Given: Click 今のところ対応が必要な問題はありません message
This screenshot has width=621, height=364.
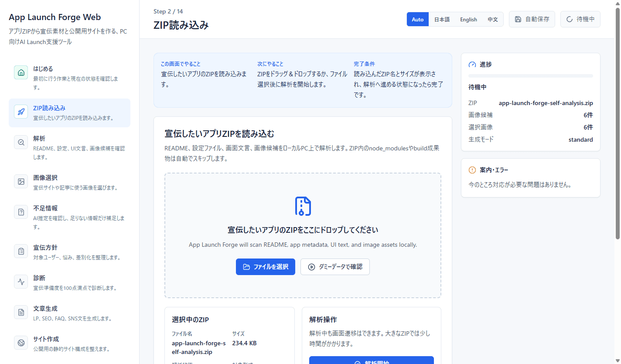Looking at the screenshot, I should pos(520,185).
